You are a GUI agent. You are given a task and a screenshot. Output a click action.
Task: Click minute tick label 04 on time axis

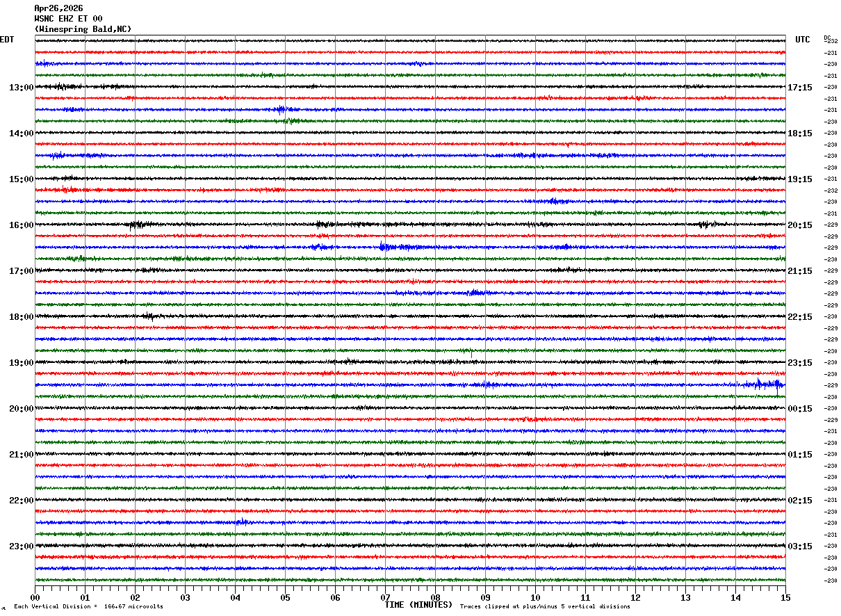235,597
